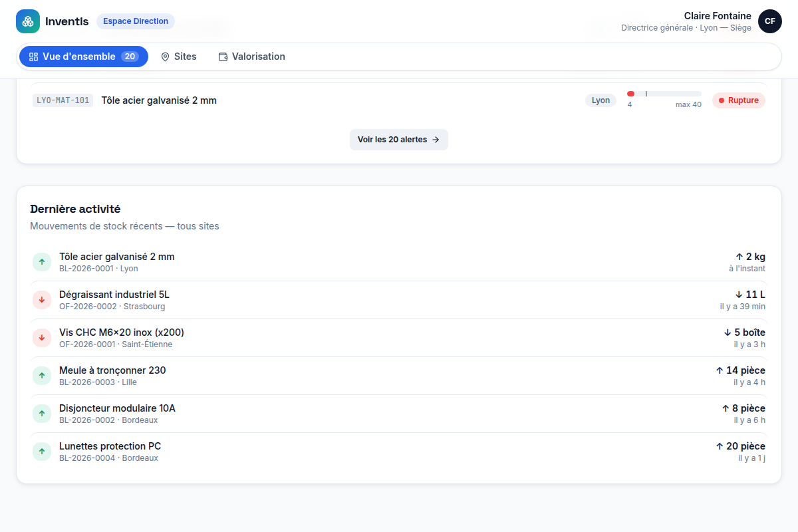Image resolution: width=798 pixels, height=532 pixels.
Task: Open the Vue d'ensemble tab
Action: click(x=84, y=57)
